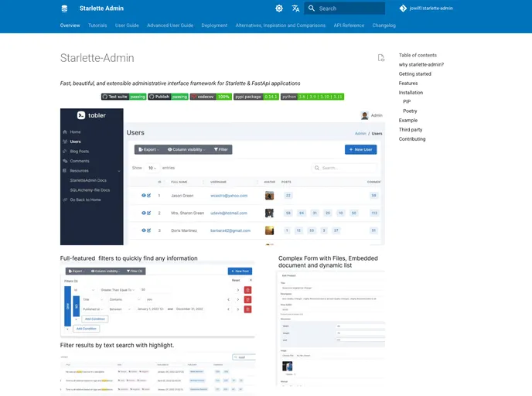Click the edit page icon beside the title
532x396 pixels.
click(x=381, y=58)
